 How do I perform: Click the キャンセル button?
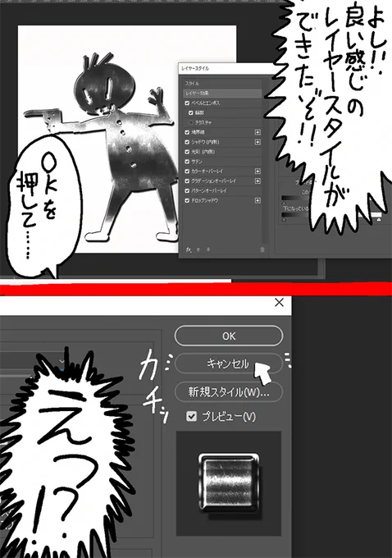pyautogui.click(x=229, y=364)
